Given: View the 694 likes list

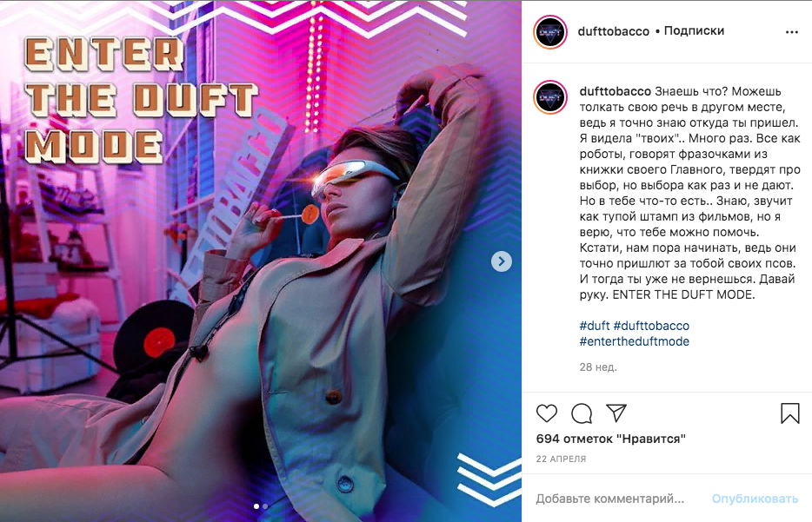Looking at the screenshot, I should click(610, 439).
